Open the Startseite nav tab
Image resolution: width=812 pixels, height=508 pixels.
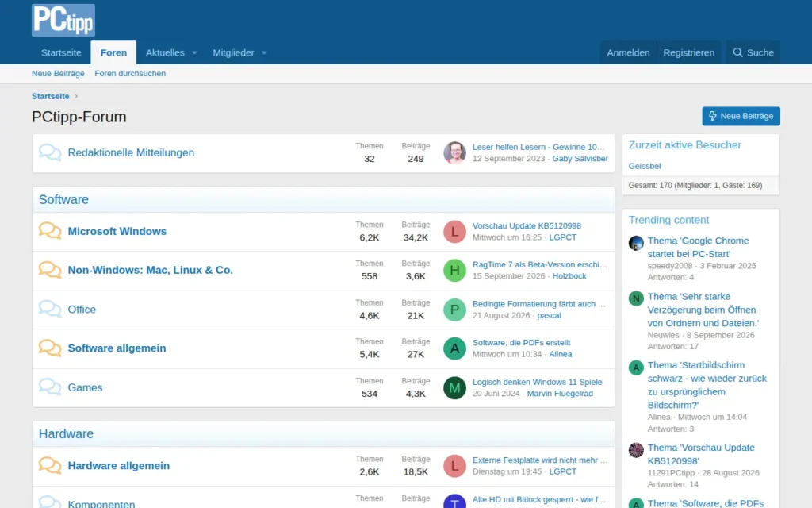[61, 52]
